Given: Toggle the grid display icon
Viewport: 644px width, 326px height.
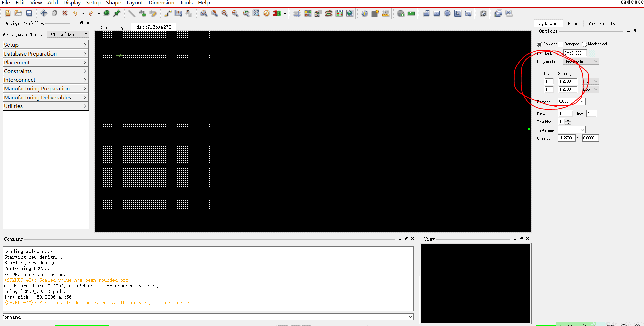Looking at the screenshot, I should click(x=297, y=13).
